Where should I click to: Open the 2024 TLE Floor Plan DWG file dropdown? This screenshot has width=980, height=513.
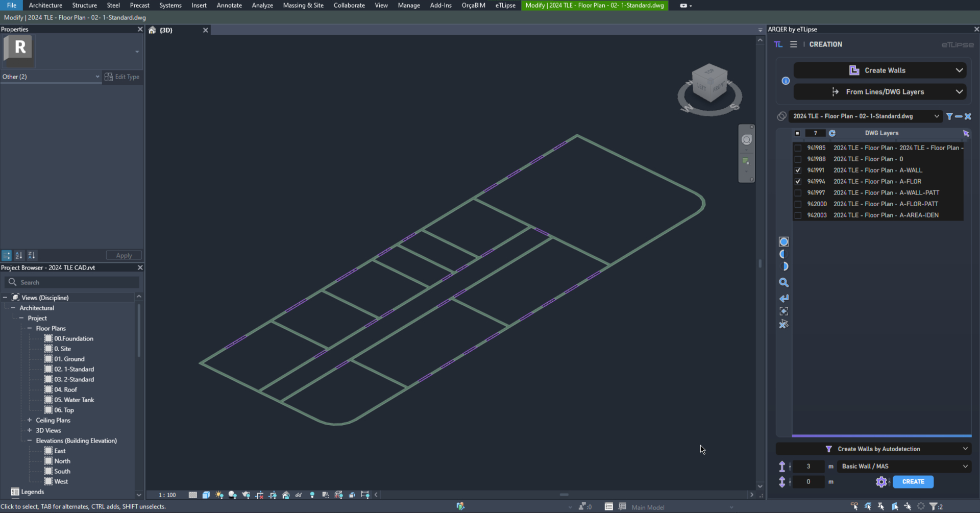[866, 116]
